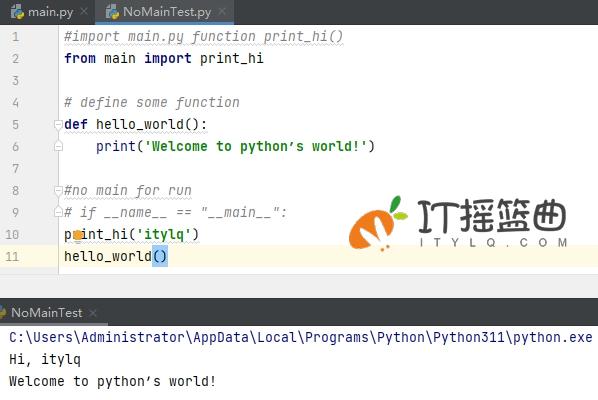The height and width of the screenshot is (400, 598).
Task: Click the fold end marker on line 6
Action: [58, 146]
